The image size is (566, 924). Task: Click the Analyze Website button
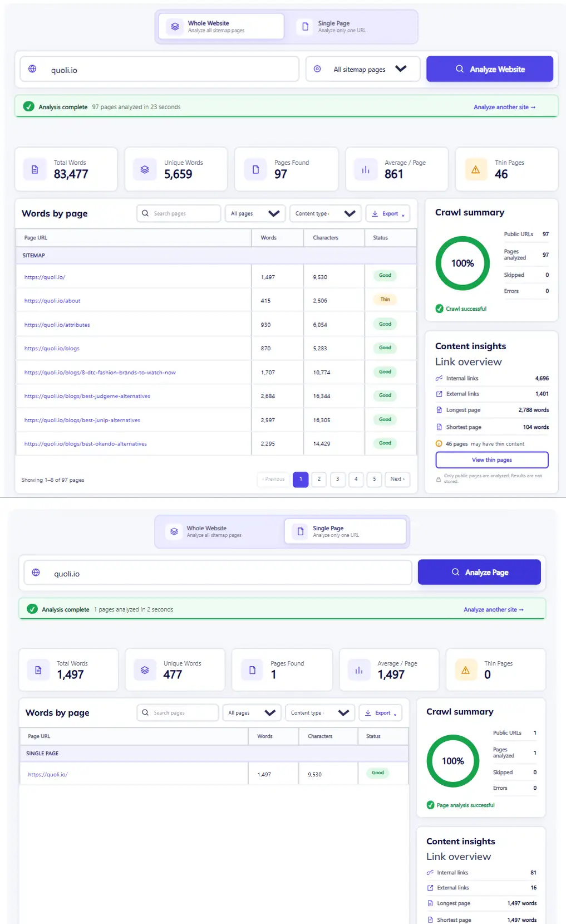(490, 69)
